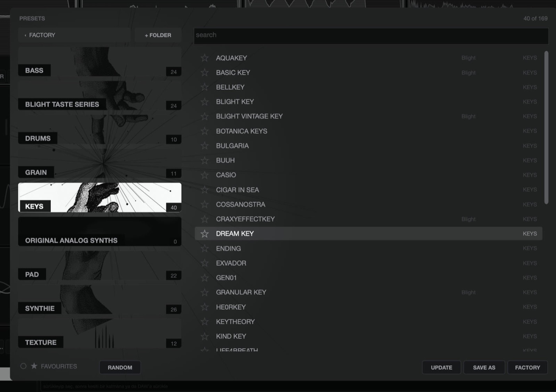Viewport: 556px width, 392px height.
Task: Mark CIGAR IN SEA as favourite
Action: (205, 190)
